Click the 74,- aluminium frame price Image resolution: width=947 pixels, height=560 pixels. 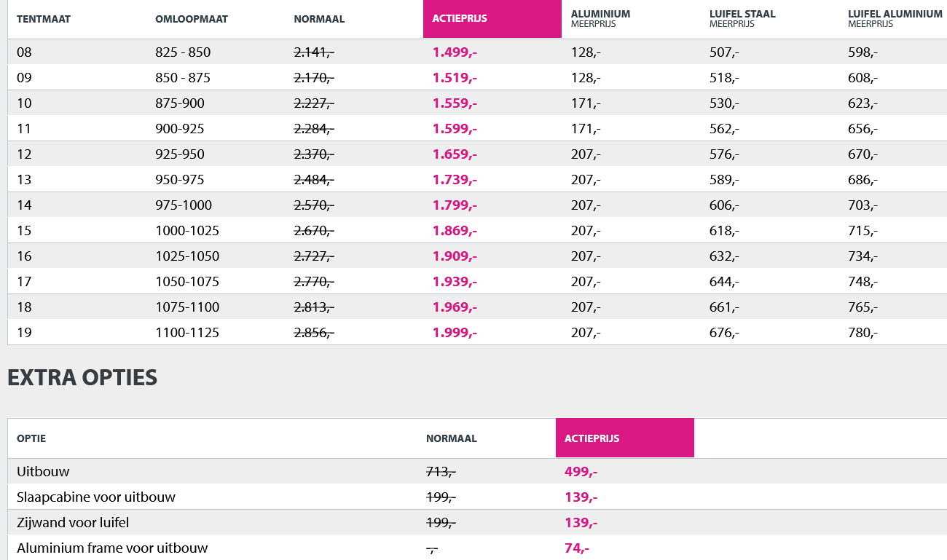pyautogui.click(x=576, y=548)
